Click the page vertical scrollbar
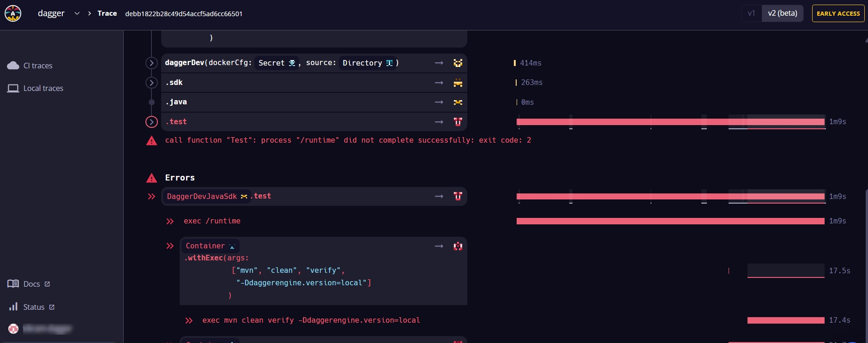The image size is (868, 343). [x=866, y=265]
